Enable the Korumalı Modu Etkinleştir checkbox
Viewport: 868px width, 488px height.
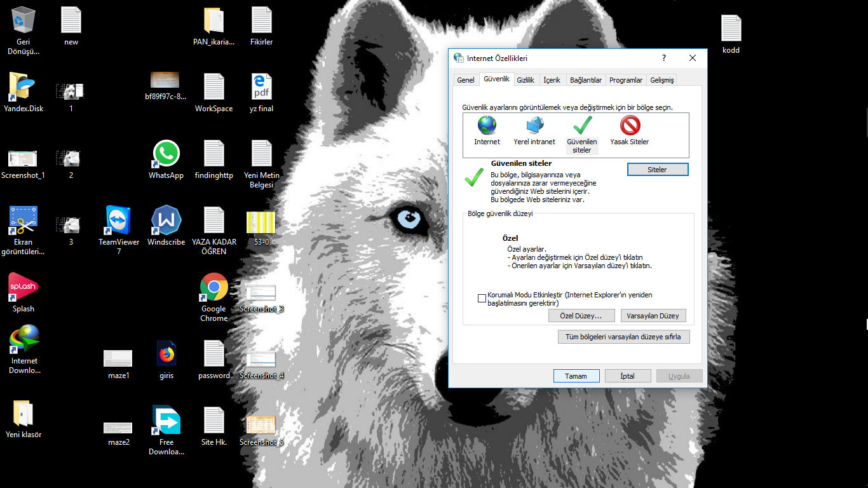point(482,299)
